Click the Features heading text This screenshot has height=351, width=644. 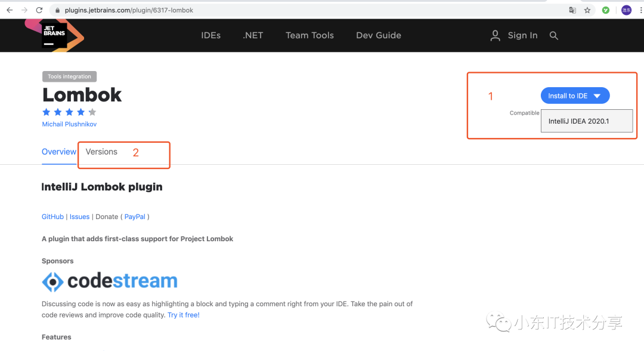coord(56,337)
